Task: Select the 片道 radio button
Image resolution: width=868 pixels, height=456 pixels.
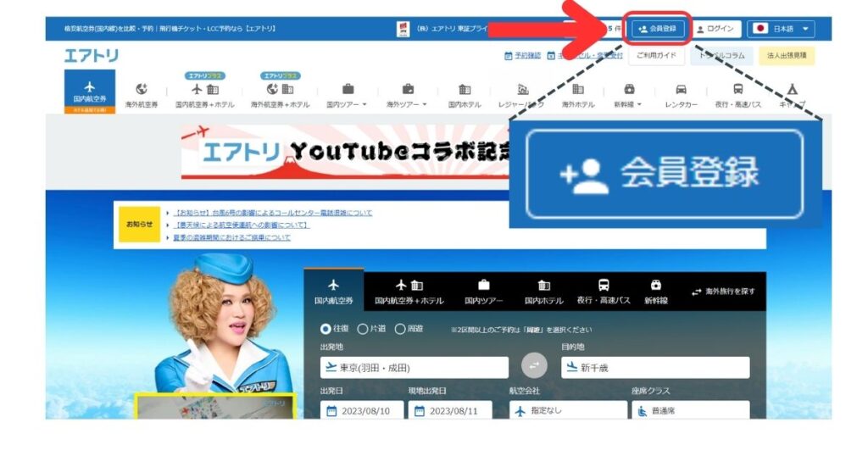Action: (x=363, y=329)
